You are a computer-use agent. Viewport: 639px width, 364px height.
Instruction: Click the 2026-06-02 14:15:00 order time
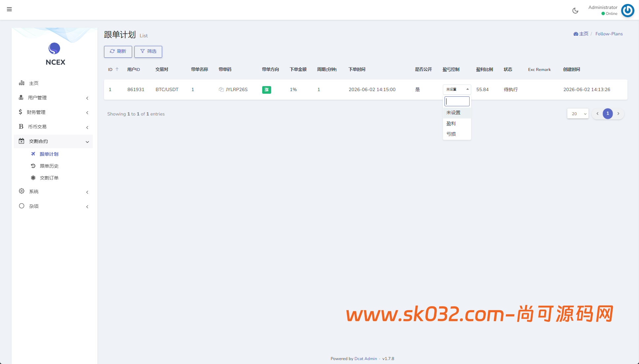[372, 89]
